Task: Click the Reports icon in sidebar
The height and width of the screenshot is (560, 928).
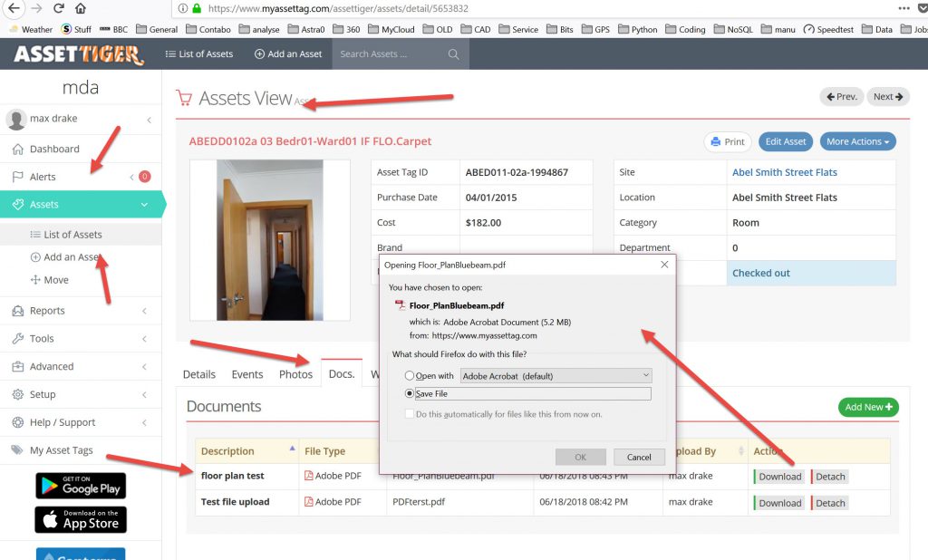Action: [x=17, y=311]
